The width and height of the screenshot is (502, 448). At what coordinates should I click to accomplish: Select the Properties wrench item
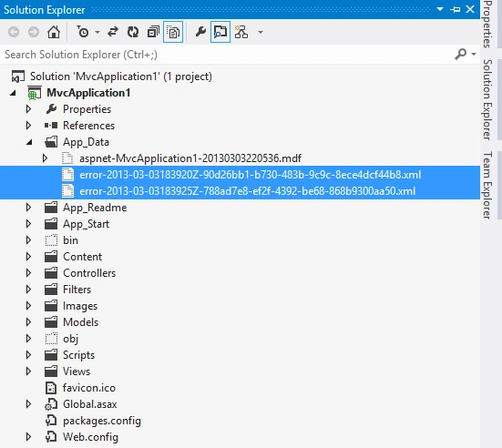coord(87,109)
